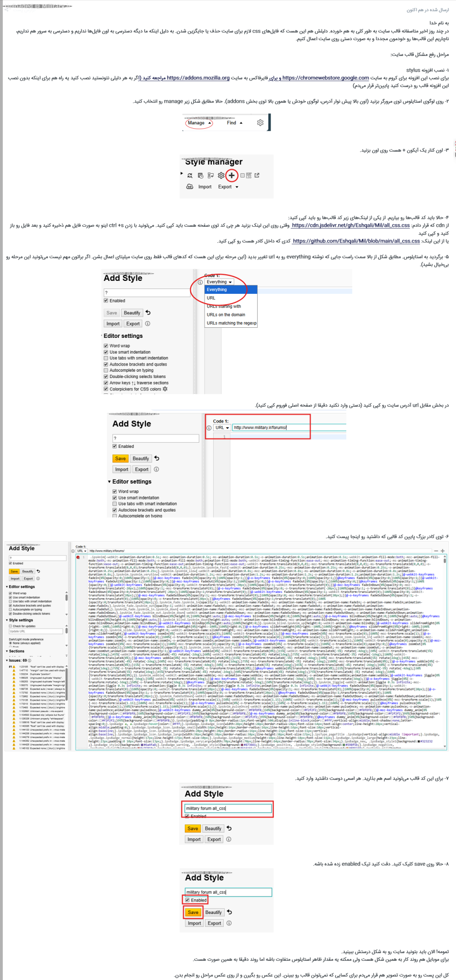Click the gear icon beside the Find menu

click(x=260, y=123)
